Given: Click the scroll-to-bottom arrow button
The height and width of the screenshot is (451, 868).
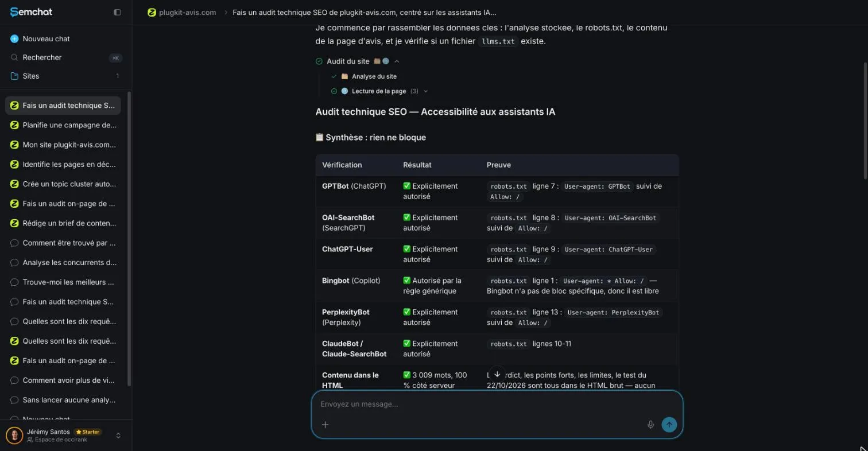Looking at the screenshot, I should pyautogui.click(x=497, y=374).
